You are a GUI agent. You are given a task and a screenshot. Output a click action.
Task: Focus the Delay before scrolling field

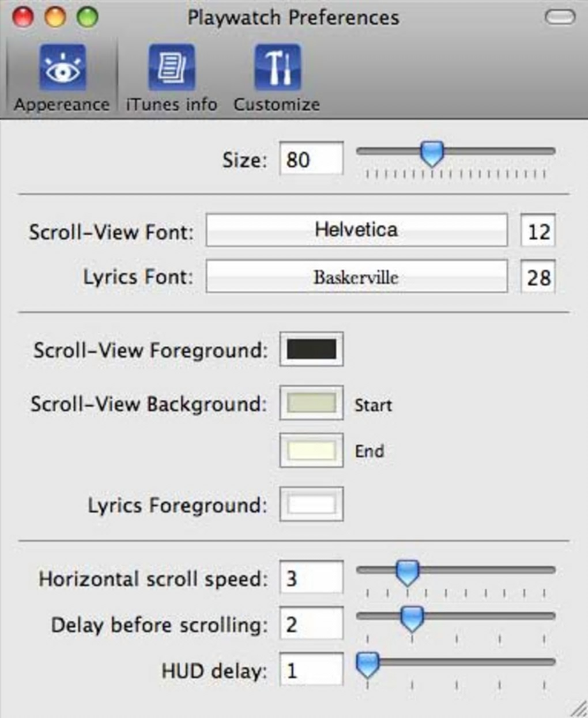pyautogui.click(x=311, y=624)
